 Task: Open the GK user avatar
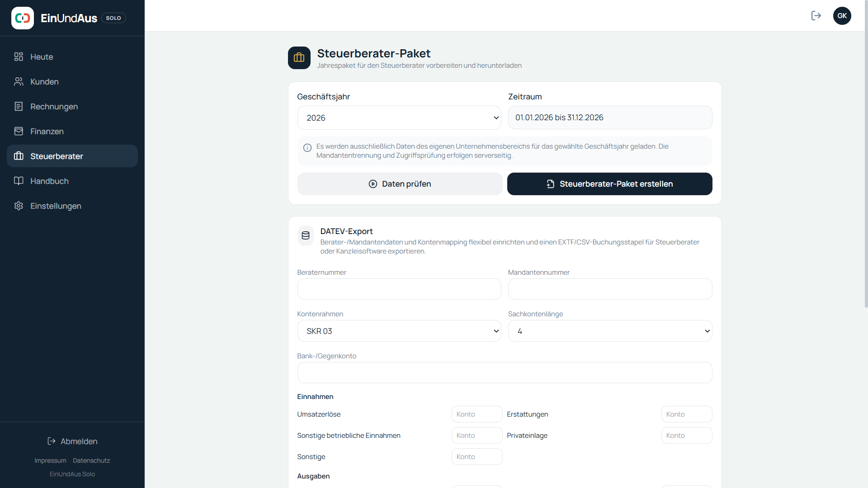(x=842, y=16)
